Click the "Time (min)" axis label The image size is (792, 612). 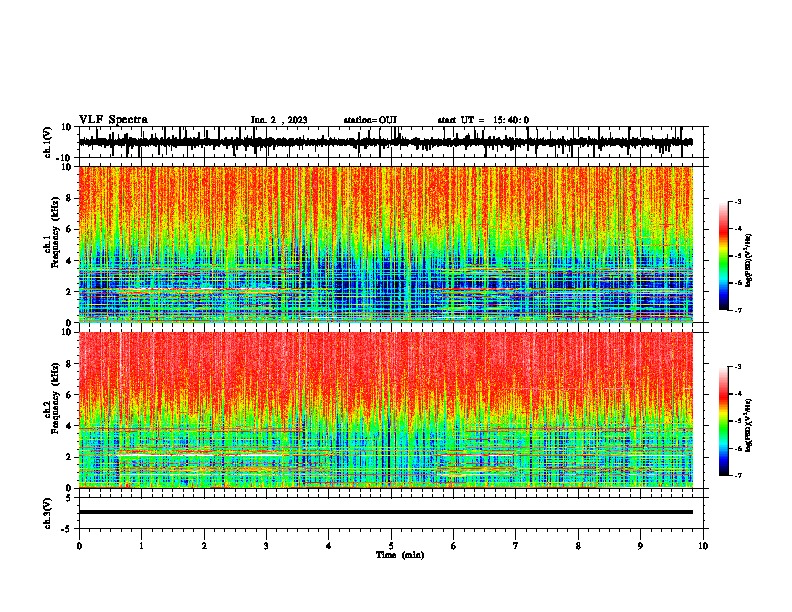point(400,555)
